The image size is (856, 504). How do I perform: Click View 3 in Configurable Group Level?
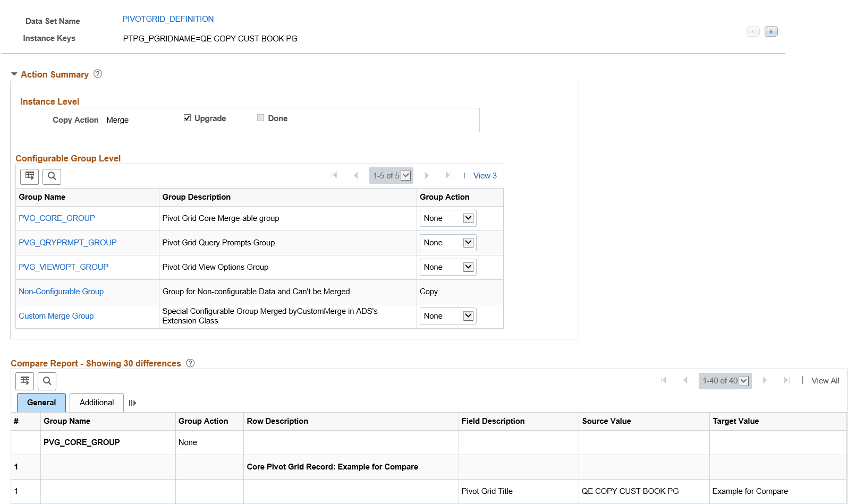pos(484,175)
